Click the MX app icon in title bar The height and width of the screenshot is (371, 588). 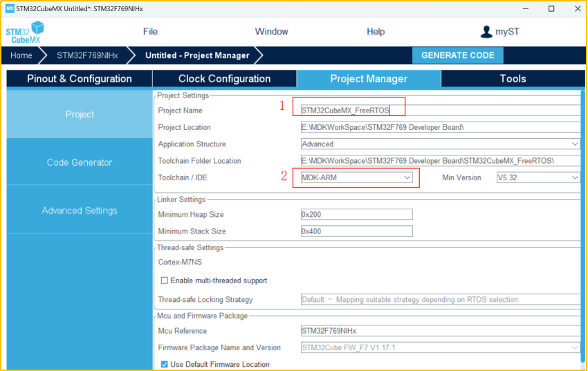(10, 8)
